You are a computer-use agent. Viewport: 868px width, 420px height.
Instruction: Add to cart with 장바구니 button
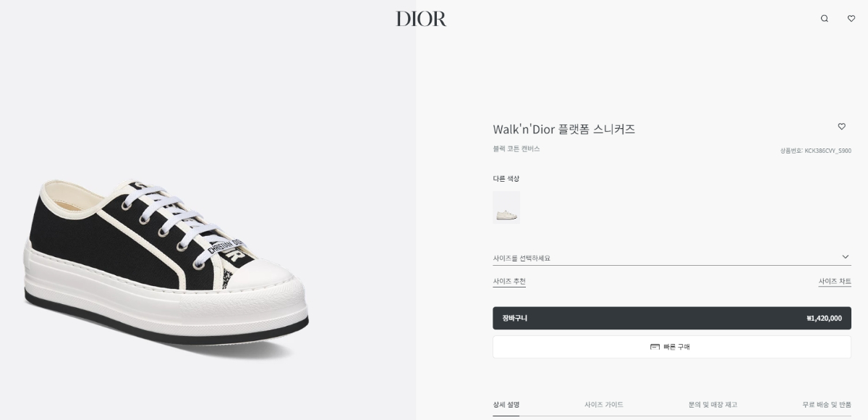672,318
